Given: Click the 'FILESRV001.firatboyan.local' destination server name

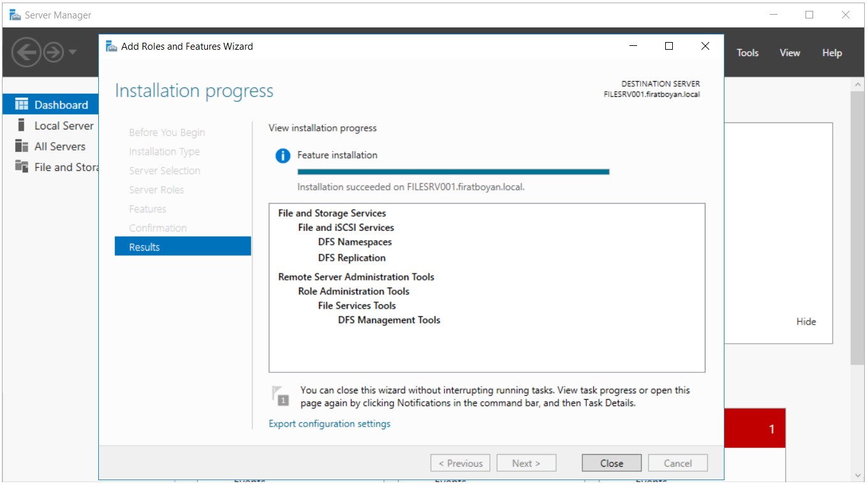Looking at the screenshot, I should (x=651, y=94).
